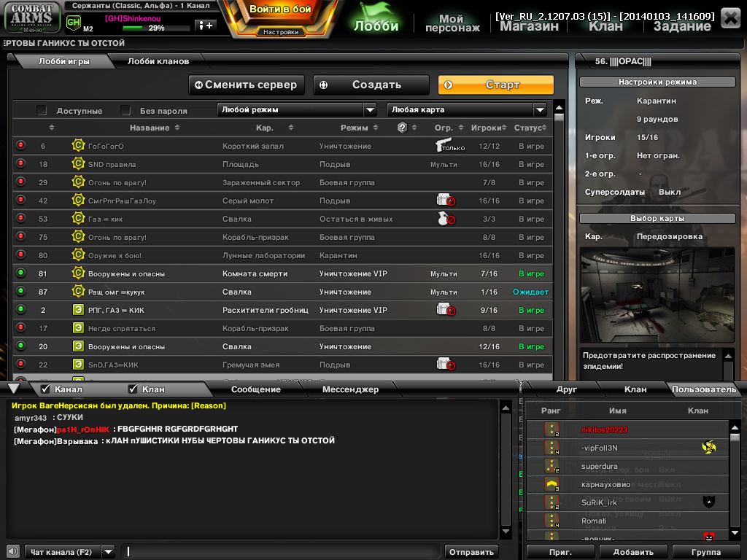Click the orange Старт button
Image resolution: width=747 pixels, height=560 pixels.
pyautogui.click(x=496, y=85)
